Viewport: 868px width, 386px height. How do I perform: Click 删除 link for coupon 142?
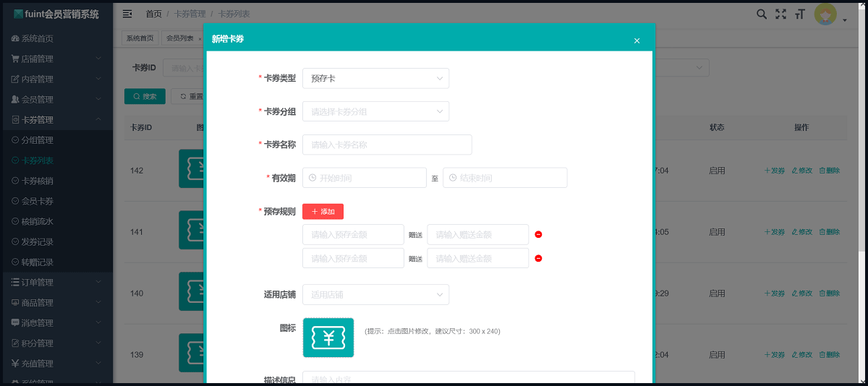(x=829, y=171)
